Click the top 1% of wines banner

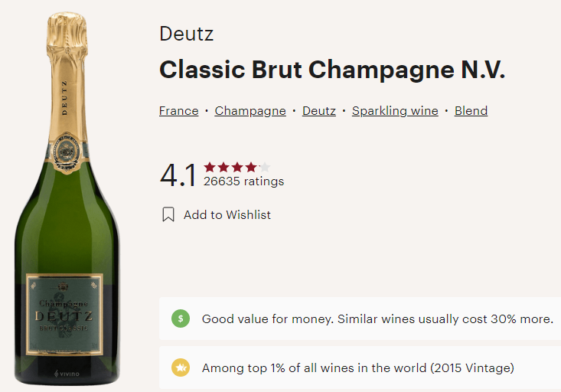pos(357,368)
